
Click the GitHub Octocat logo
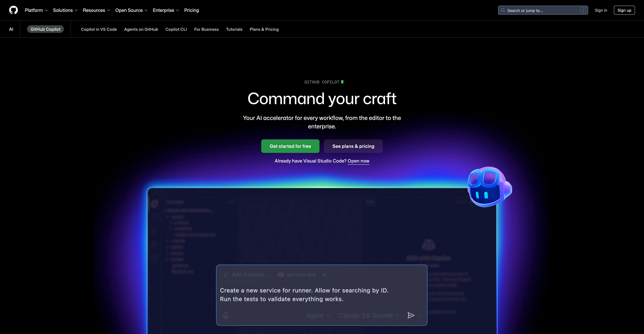(x=14, y=10)
